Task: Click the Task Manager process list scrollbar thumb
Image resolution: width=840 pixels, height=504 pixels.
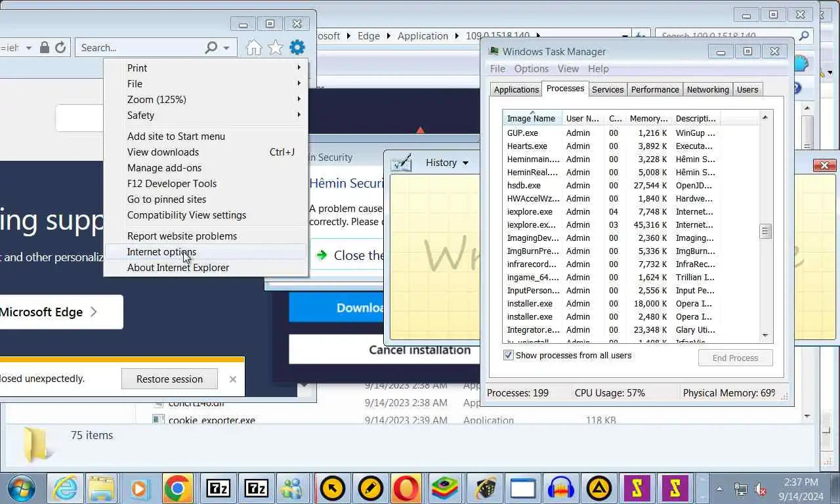Action: [765, 231]
